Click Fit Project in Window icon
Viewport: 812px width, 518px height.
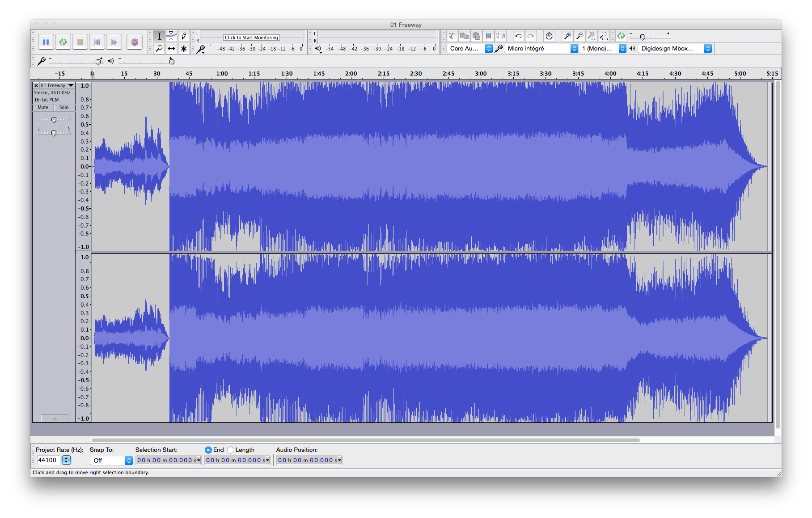click(604, 36)
